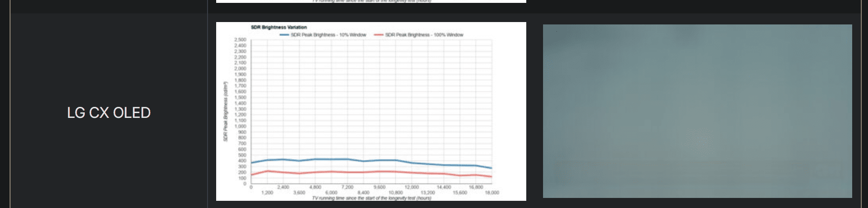The height and width of the screenshot is (208, 868).
Task: Open the LG CX OLED gray uniformity photo
Action: click(x=697, y=111)
